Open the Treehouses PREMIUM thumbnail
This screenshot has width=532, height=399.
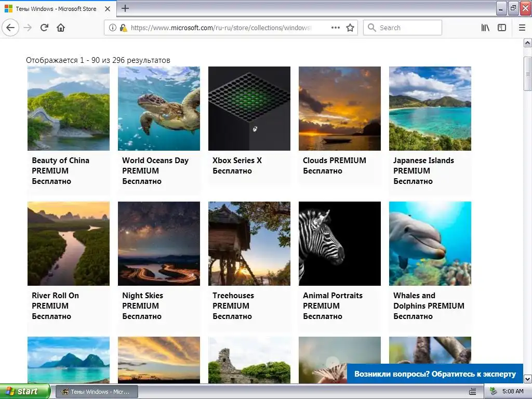[x=249, y=244]
